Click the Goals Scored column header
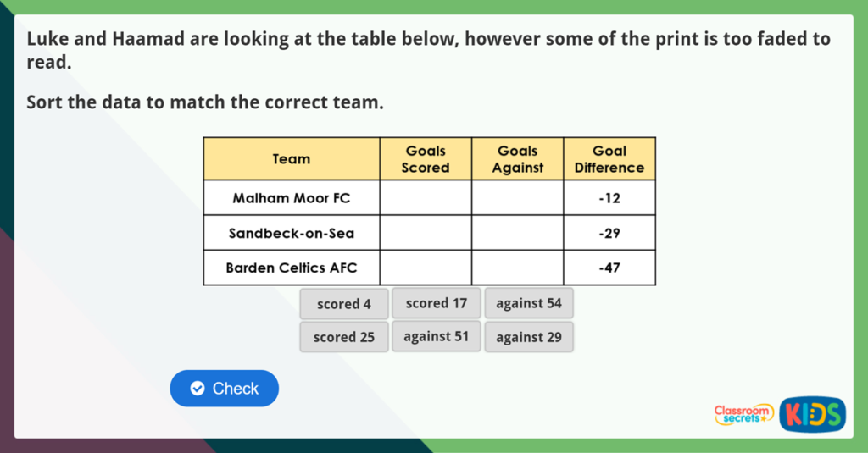This screenshot has height=453, width=868. (x=426, y=159)
